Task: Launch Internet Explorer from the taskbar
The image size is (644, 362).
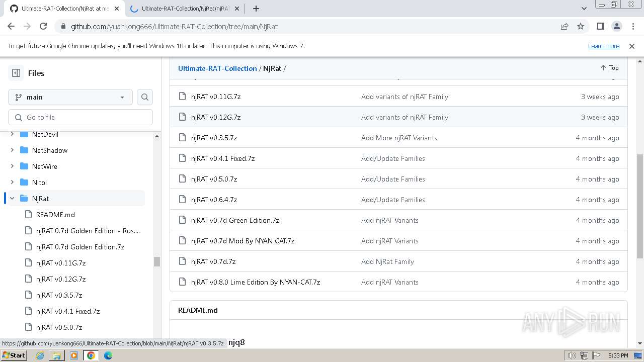Action: tap(40, 355)
